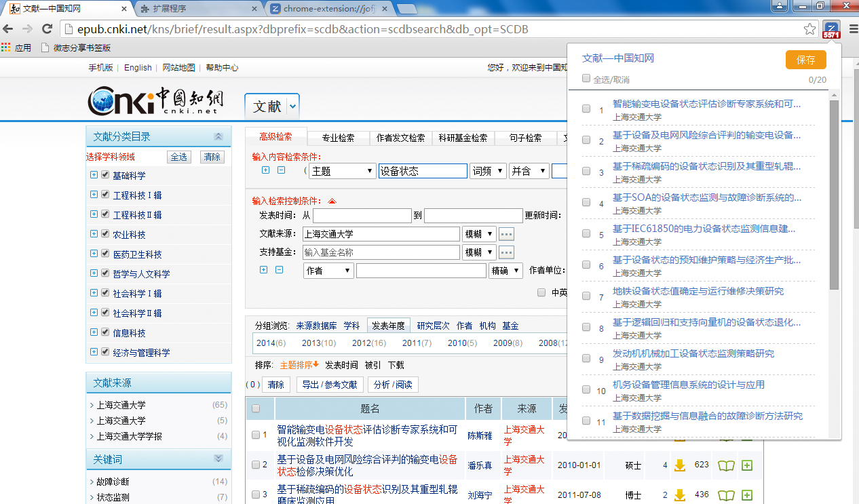This screenshot has width=859, height=504.
Task: Open the 作者 field type dropdown
Action: 328,271
